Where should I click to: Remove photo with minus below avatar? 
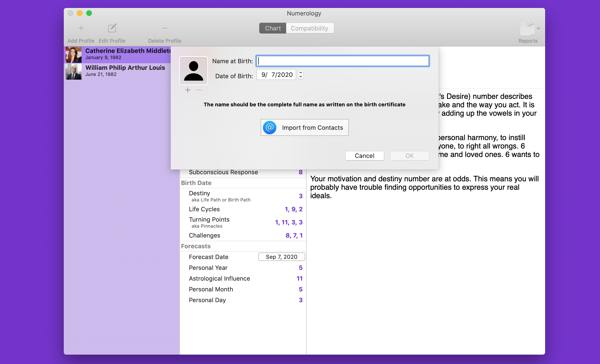[x=199, y=90]
